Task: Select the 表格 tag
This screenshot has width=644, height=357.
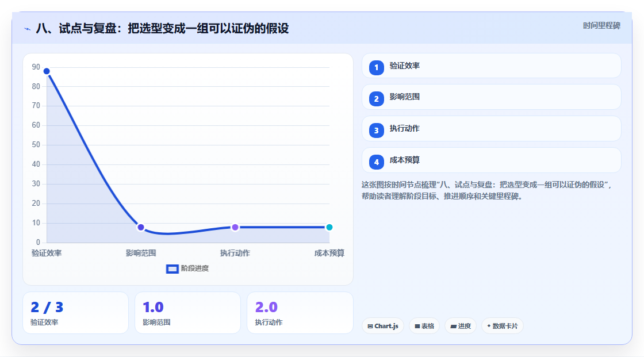Action: (424, 326)
